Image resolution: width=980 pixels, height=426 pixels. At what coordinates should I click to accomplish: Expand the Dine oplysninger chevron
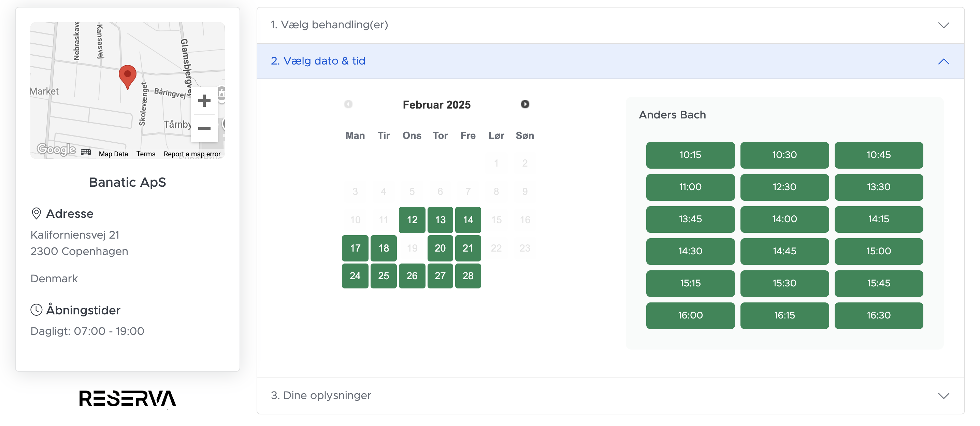943,396
